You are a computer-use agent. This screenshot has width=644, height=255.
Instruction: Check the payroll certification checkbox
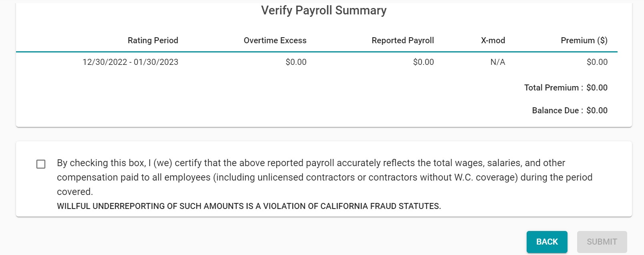tap(41, 164)
